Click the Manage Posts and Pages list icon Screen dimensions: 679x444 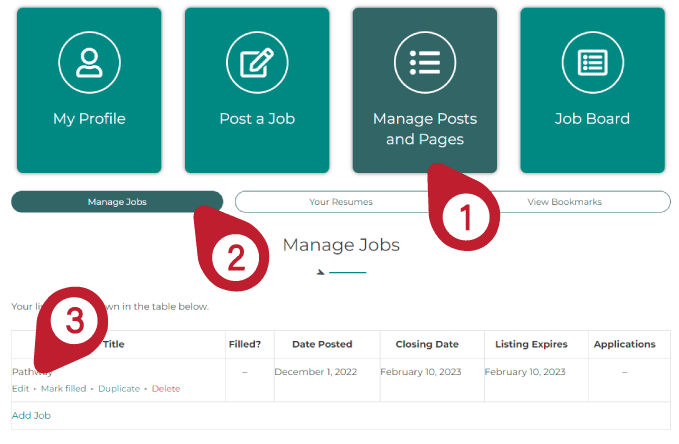pyautogui.click(x=425, y=62)
